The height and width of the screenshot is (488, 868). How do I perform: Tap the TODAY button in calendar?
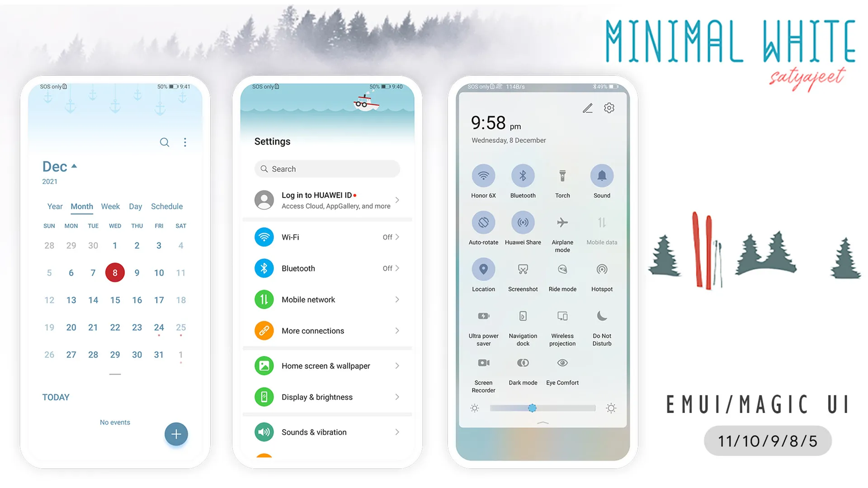coord(57,396)
